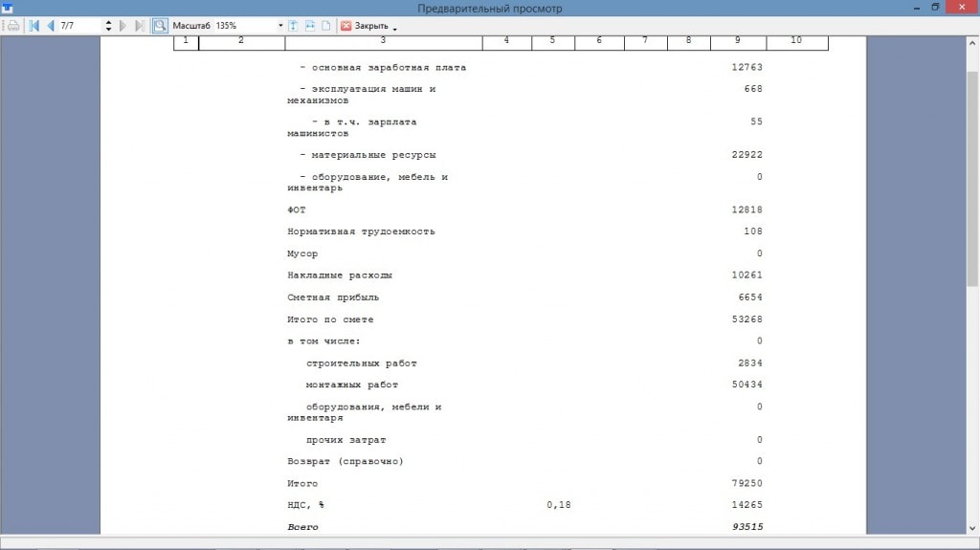Toggle the magnifier zoom tool
Screen dimensions: 980x550
click(x=160, y=26)
